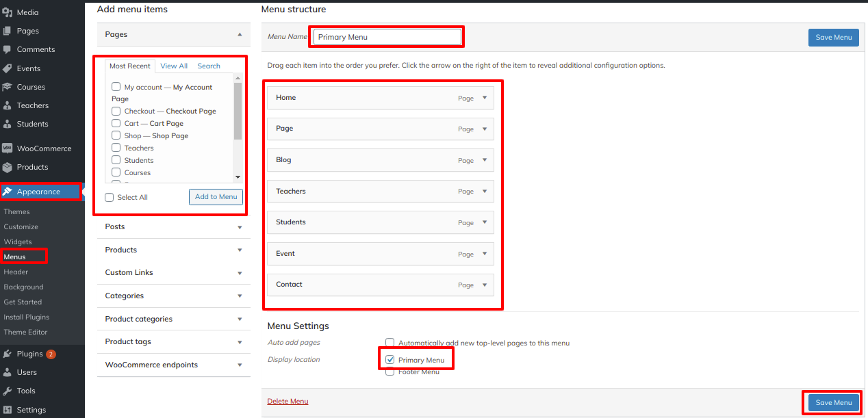The width and height of the screenshot is (868, 418).
Task: Click the WooCommerce logo icon
Action: pos(8,148)
